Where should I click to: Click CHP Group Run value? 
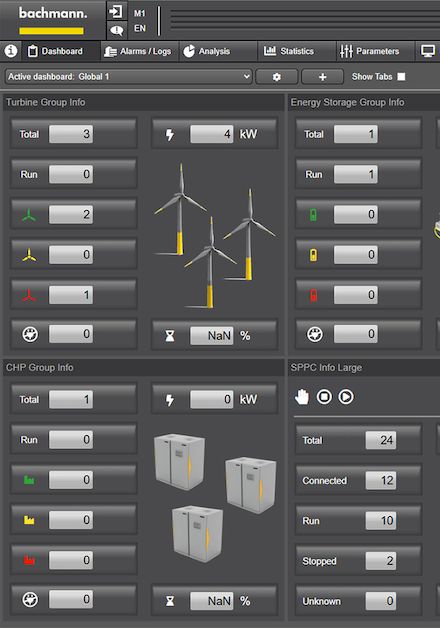point(71,440)
